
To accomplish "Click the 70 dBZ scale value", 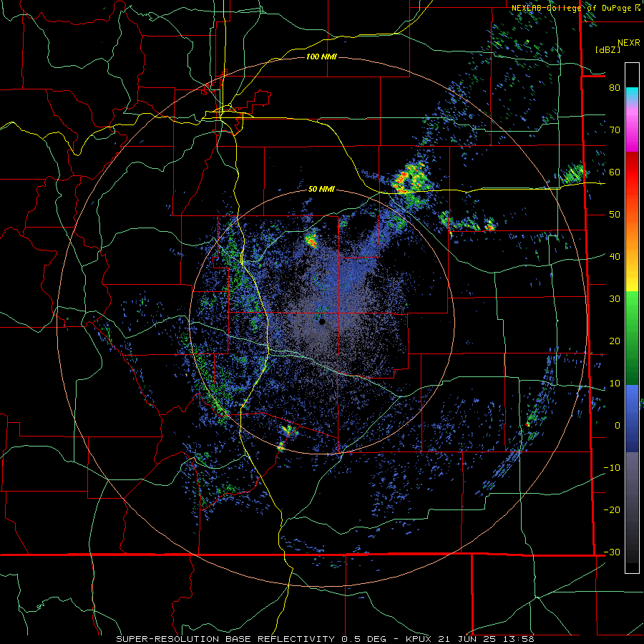I will [x=615, y=130].
